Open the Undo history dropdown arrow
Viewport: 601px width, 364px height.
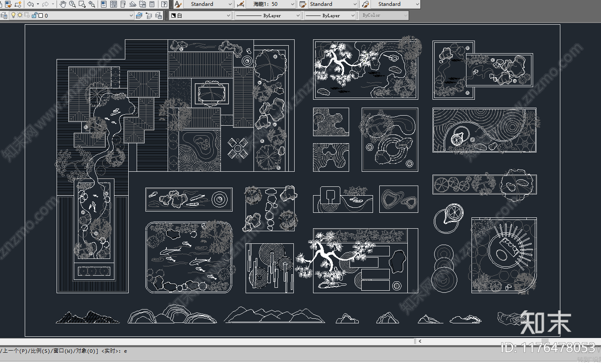coord(38,4)
